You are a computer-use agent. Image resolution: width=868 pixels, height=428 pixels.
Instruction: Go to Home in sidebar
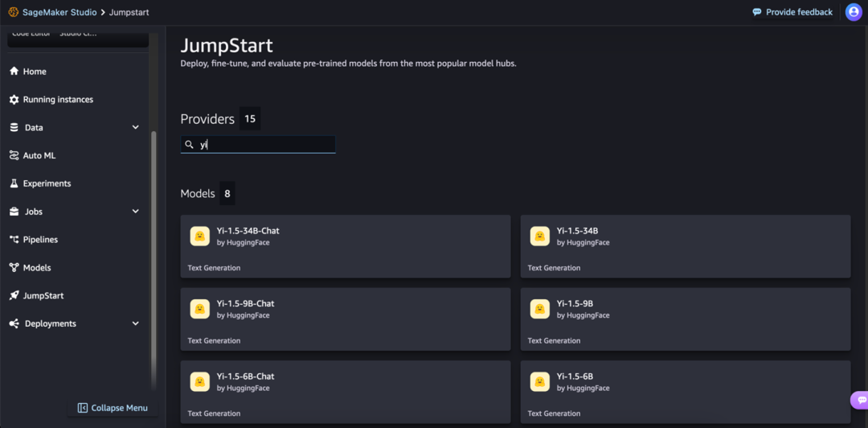35,72
